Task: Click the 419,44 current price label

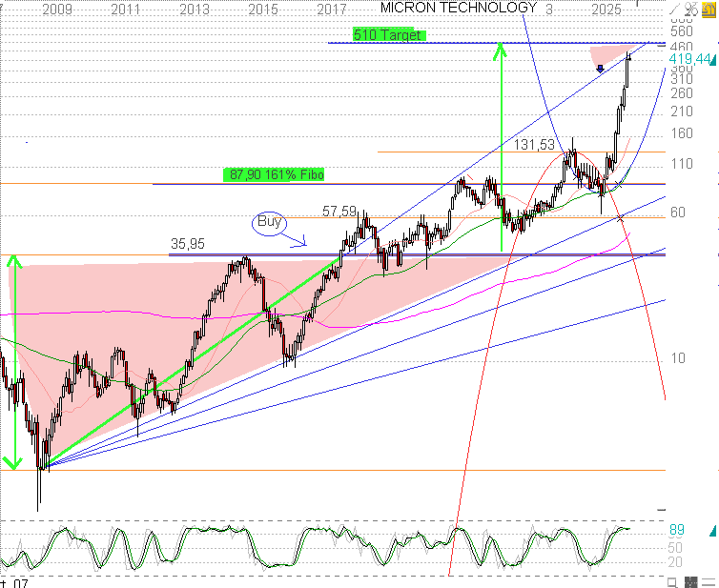Action: click(x=689, y=59)
